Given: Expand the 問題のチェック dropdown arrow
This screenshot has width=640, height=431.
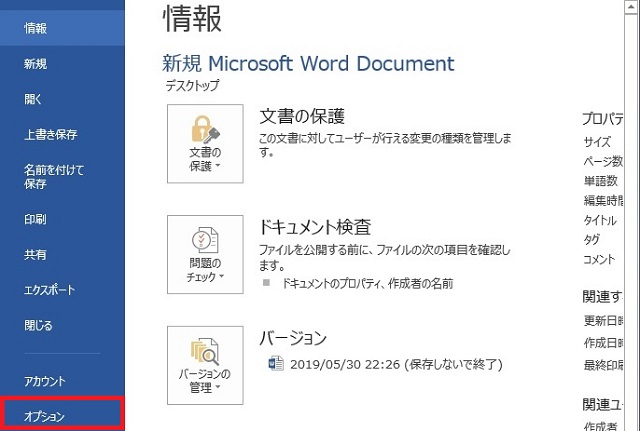Looking at the screenshot, I should pos(221,276).
